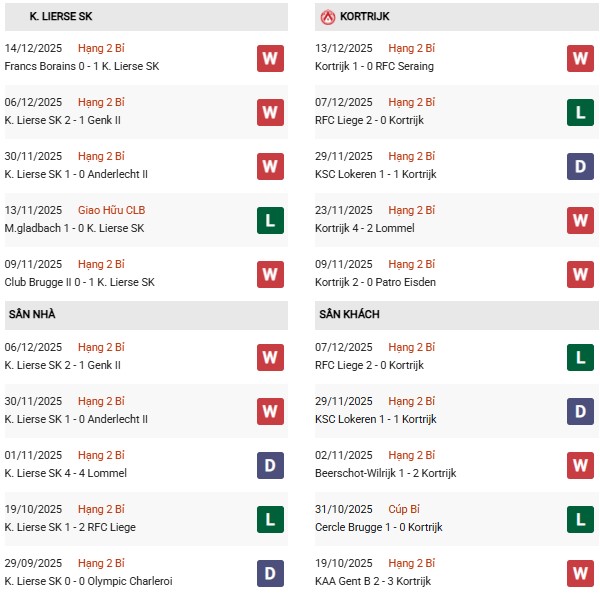Click the D badge for Lierse 4-4 Lommel

pos(270,465)
